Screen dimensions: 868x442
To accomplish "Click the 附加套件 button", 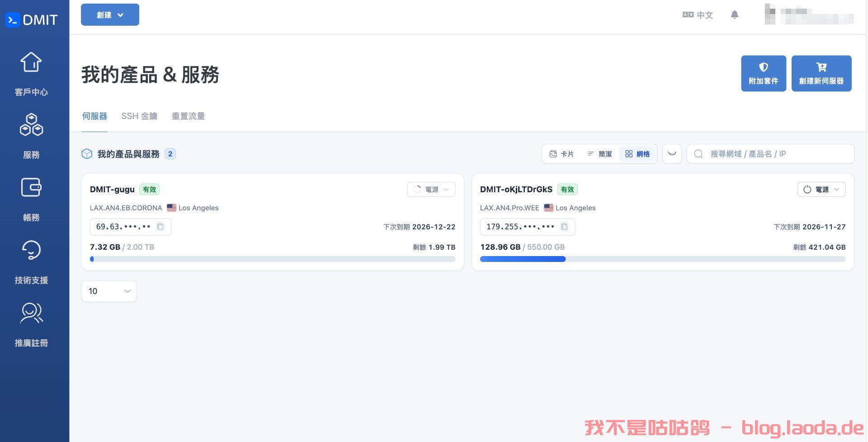I will [x=764, y=73].
